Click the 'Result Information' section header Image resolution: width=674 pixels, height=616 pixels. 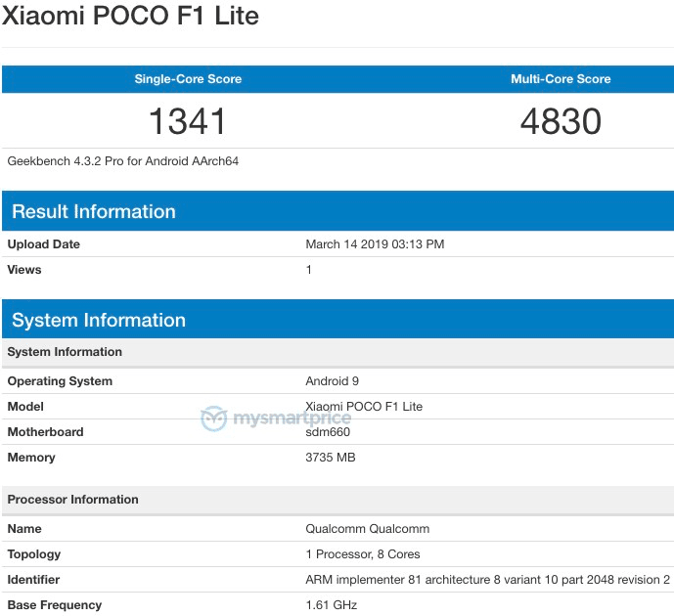click(x=337, y=211)
